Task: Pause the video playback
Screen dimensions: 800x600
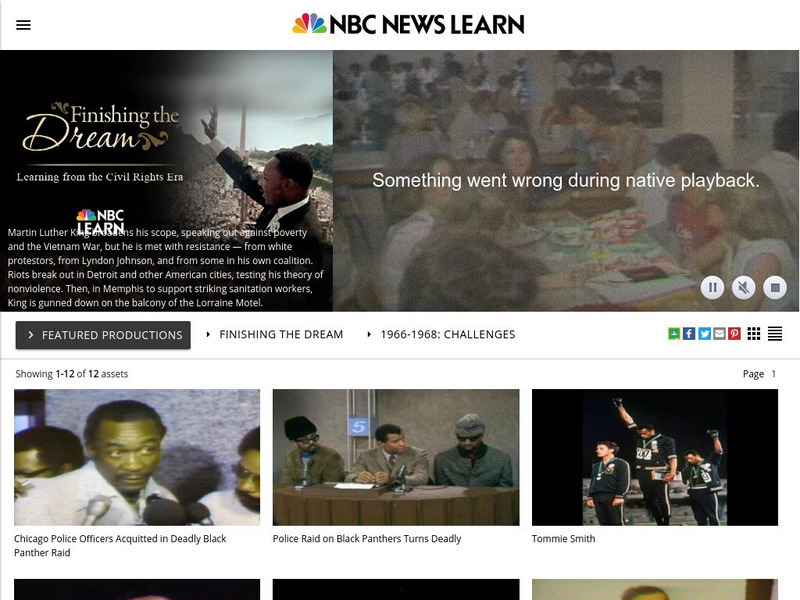Action: coord(712,288)
